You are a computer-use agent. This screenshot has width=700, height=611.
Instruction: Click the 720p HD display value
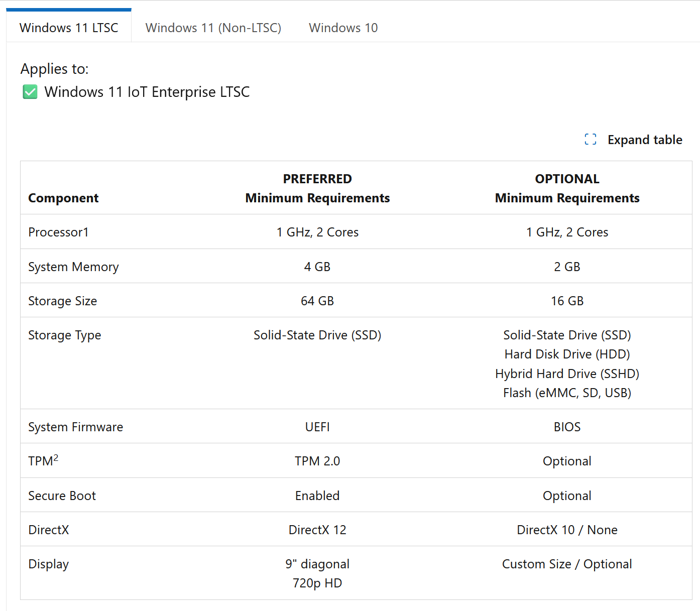[x=317, y=583]
